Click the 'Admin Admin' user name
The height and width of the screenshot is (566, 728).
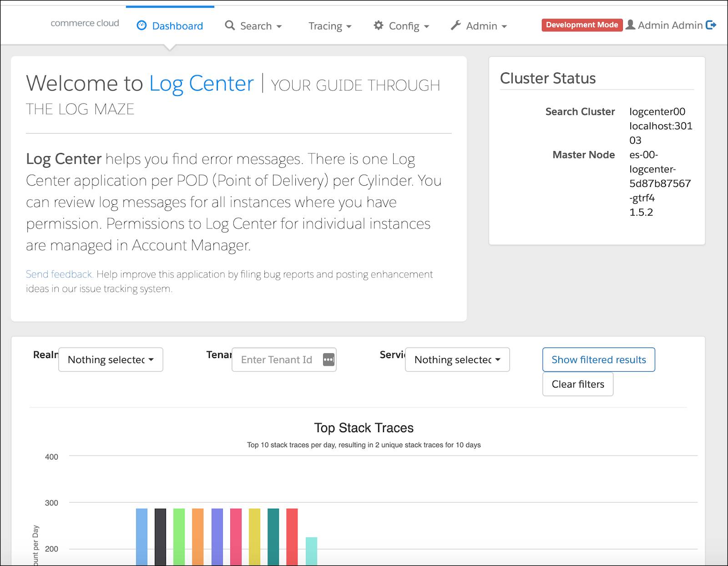tap(670, 25)
